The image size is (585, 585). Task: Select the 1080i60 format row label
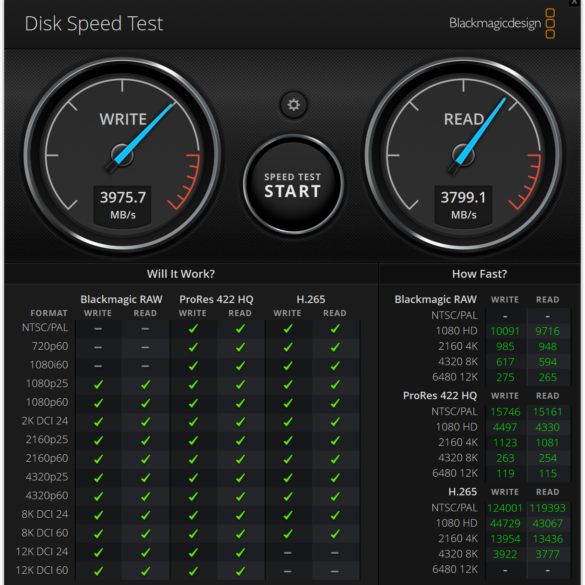click(49, 365)
